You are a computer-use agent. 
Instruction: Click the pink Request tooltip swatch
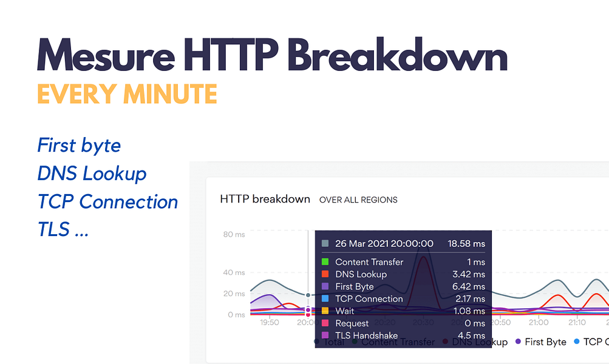[x=325, y=323]
